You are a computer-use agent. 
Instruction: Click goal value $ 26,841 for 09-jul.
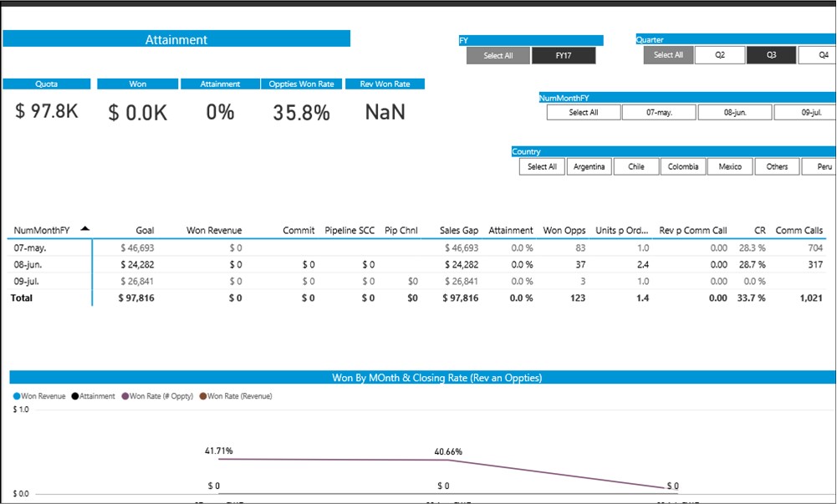coord(137,281)
